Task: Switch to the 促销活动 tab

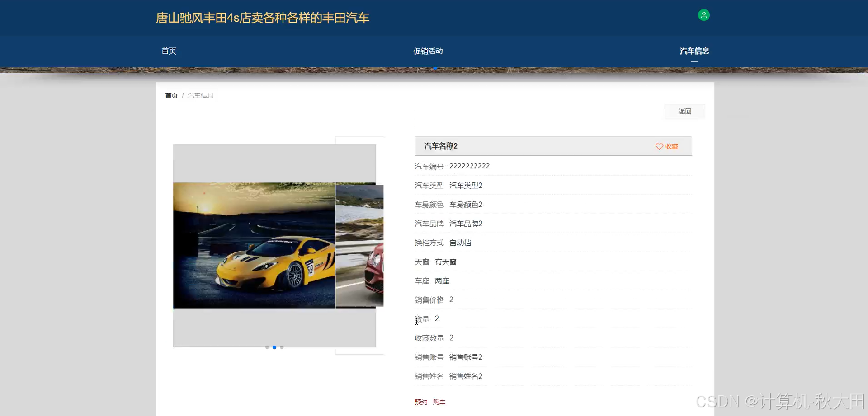Action: point(429,51)
